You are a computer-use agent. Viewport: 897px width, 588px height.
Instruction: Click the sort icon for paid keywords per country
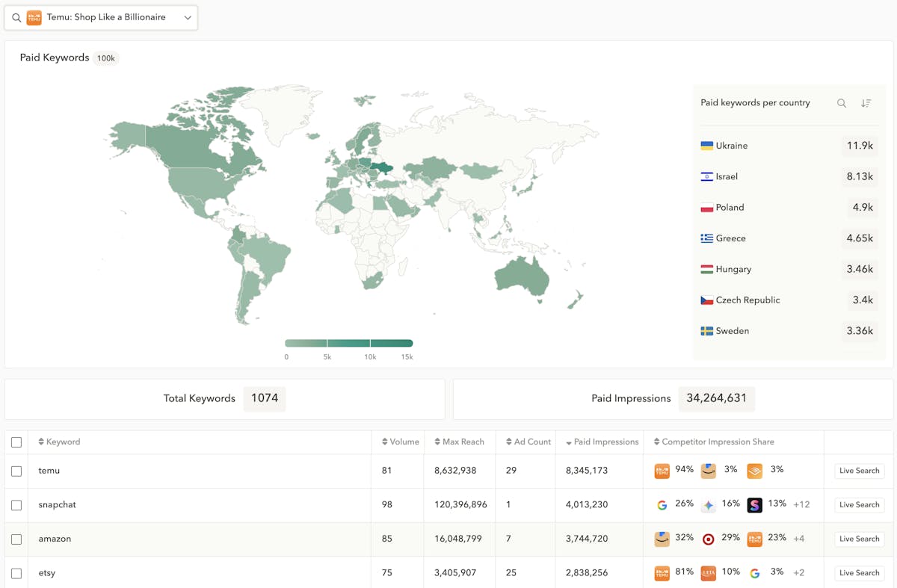[866, 103]
